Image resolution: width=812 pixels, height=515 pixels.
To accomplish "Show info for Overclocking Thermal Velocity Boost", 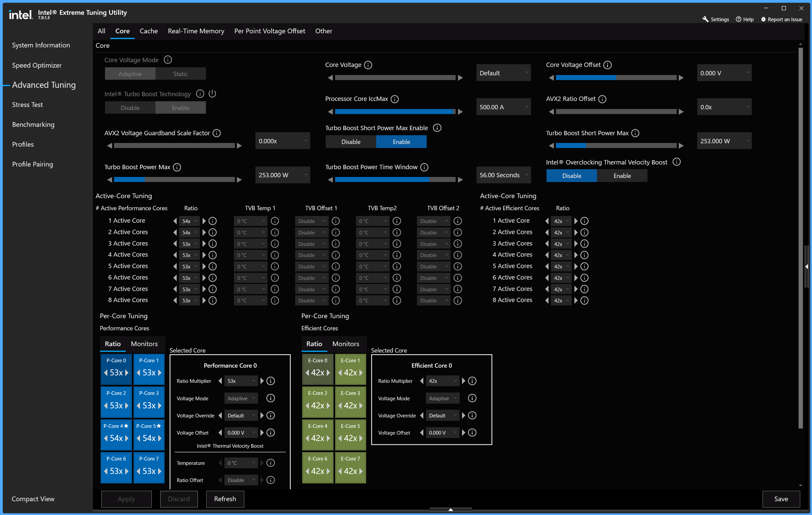I will (x=676, y=162).
